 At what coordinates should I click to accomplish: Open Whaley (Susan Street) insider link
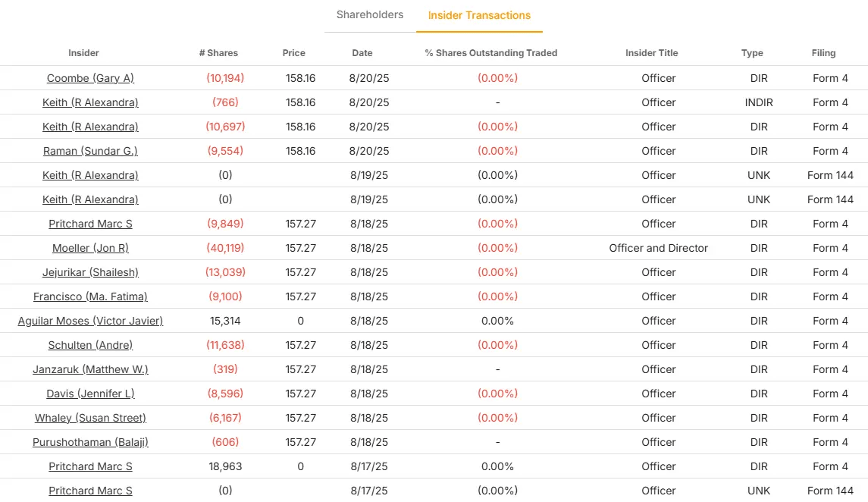90,418
